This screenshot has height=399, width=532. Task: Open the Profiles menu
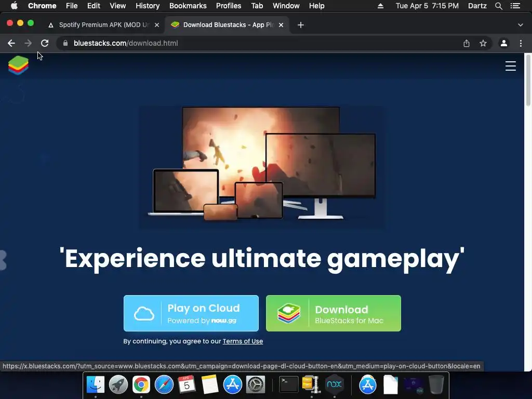[x=229, y=6]
